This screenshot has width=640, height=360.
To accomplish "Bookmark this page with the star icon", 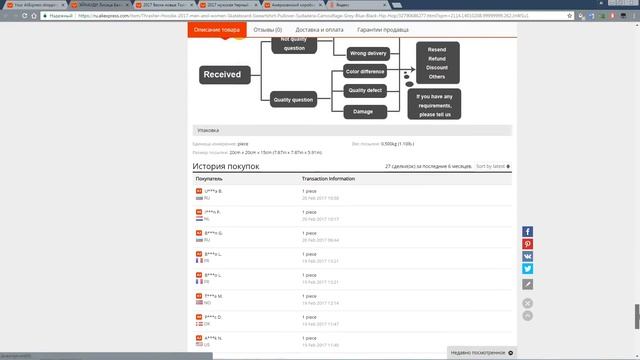I will coord(569,16).
